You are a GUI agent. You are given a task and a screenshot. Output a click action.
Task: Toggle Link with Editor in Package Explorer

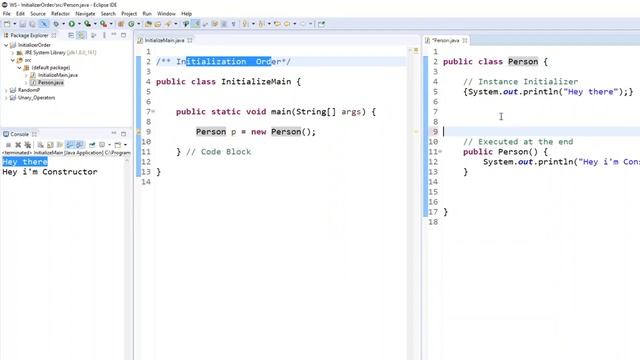81,35
